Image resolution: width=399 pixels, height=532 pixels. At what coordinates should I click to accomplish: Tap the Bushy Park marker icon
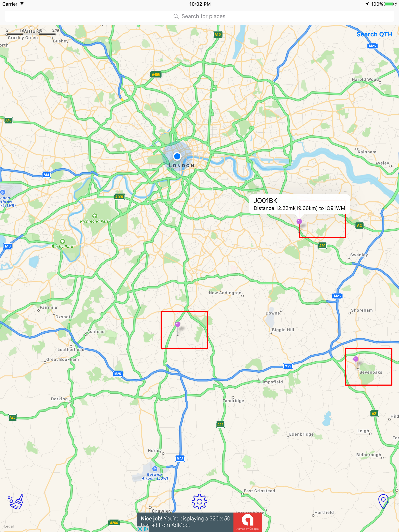pyautogui.click(x=62, y=241)
